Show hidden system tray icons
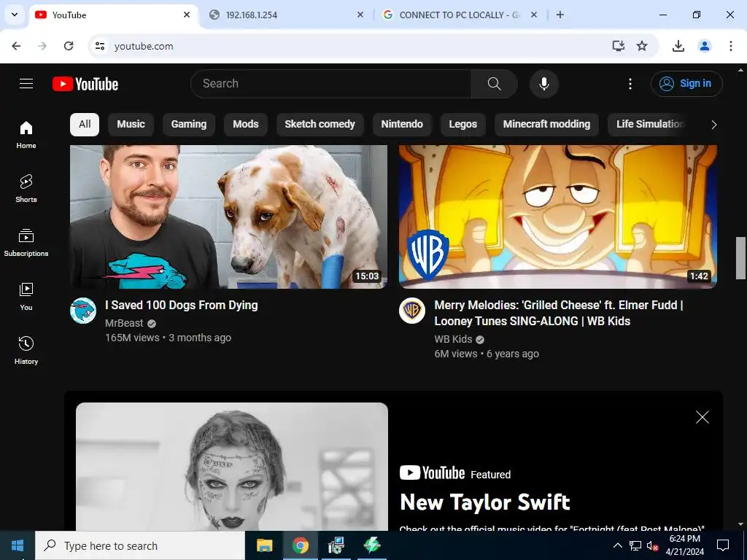Viewport: 747px width, 560px height. [x=617, y=545]
